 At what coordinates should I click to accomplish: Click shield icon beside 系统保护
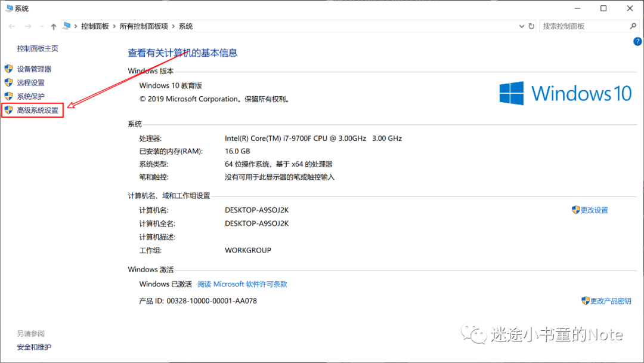[x=8, y=96]
